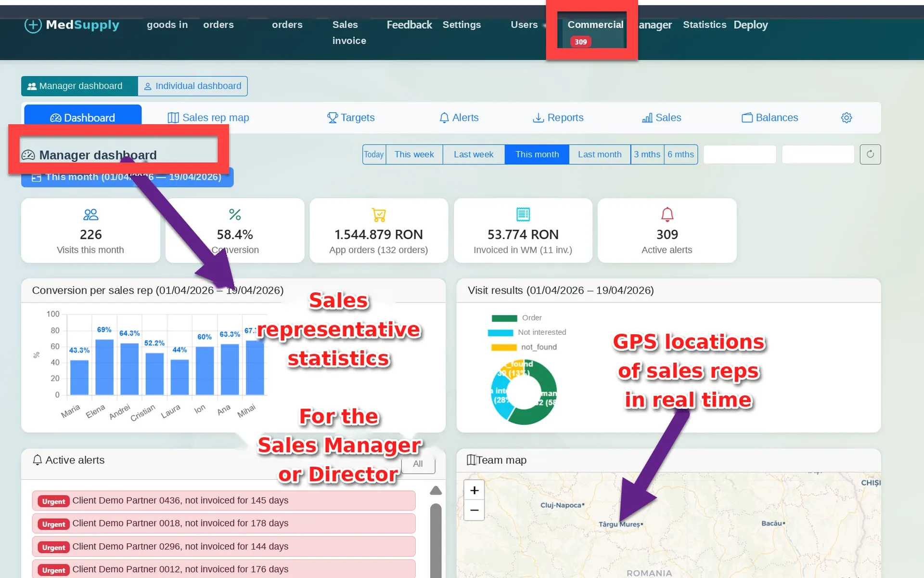Click the cart icon on App orders card
This screenshot has height=578, width=924.
[x=379, y=215]
